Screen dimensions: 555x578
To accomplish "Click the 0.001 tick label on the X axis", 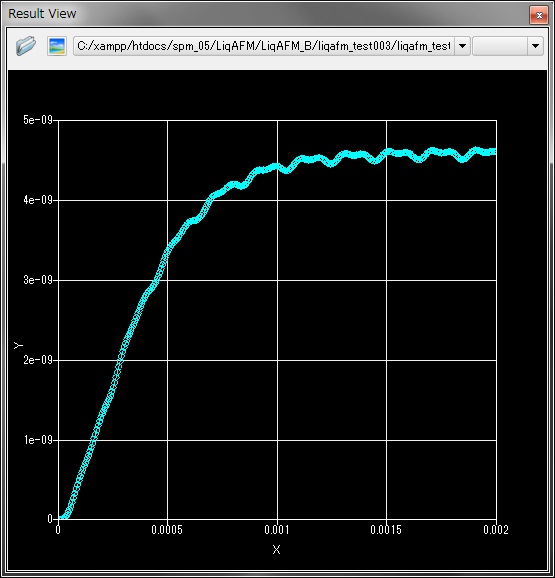I will click(x=277, y=530).
